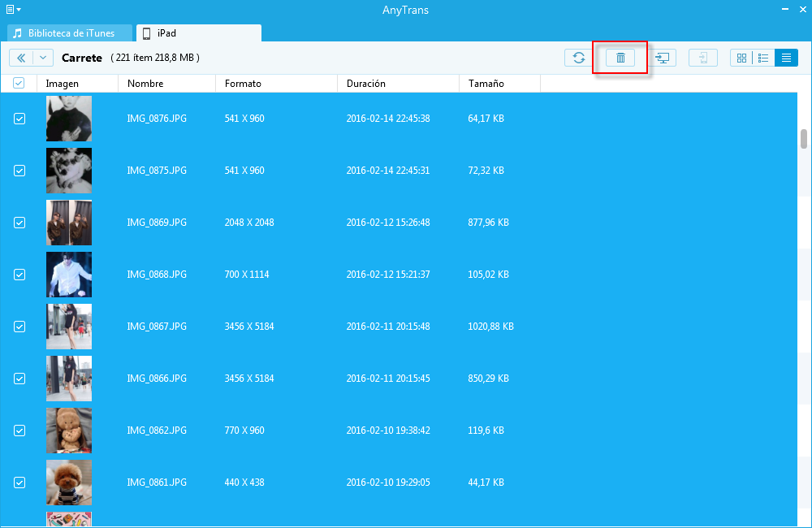Image resolution: width=812 pixels, height=528 pixels.
Task: Click file name IMG_0875.JPG
Action: pyautogui.click(x=157, y=171)
